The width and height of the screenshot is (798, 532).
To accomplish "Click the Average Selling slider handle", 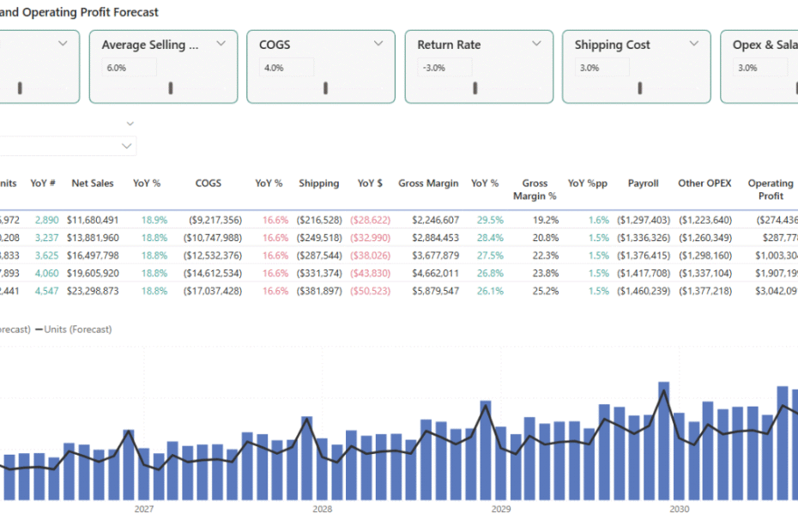I will tap(171, 88).
